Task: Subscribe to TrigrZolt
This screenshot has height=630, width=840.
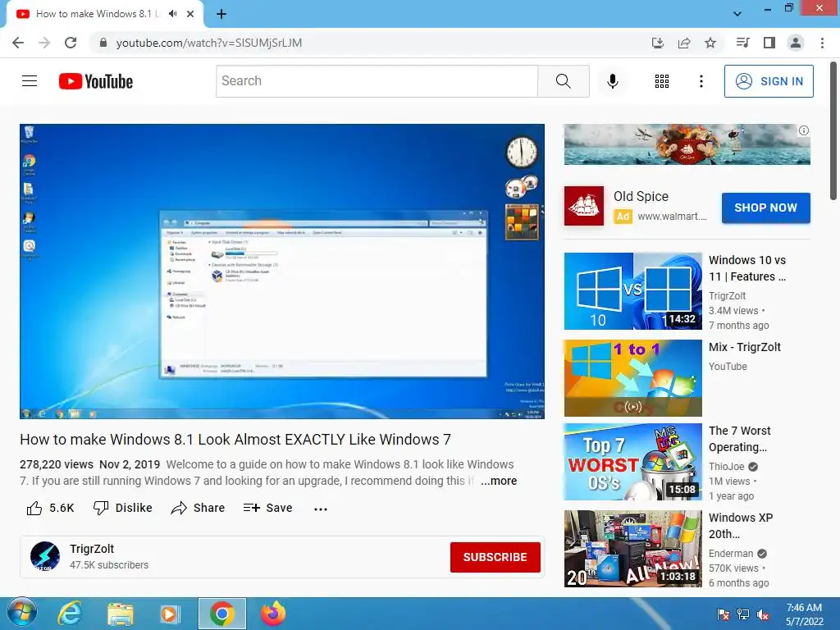Action: coord(495,557)
